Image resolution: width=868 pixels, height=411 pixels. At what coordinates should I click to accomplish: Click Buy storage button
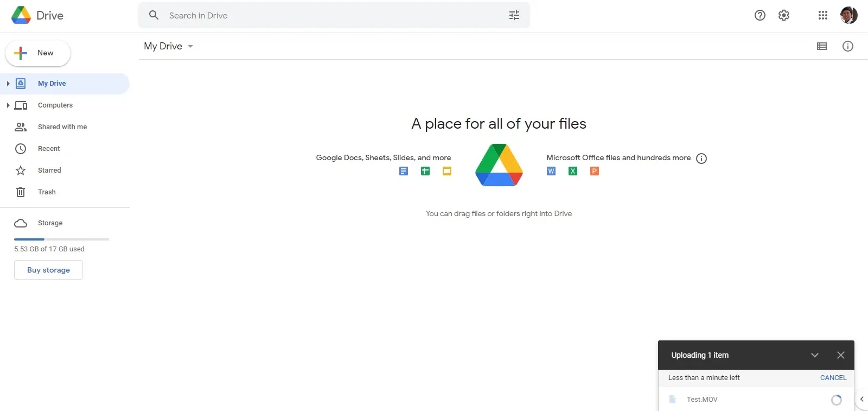tap(48, 270)
